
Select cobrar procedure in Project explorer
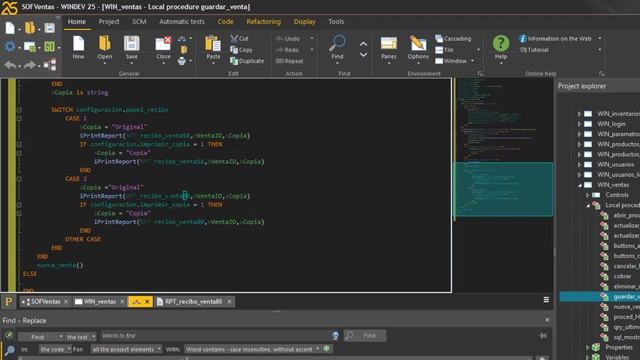click(x=622, y=276)
